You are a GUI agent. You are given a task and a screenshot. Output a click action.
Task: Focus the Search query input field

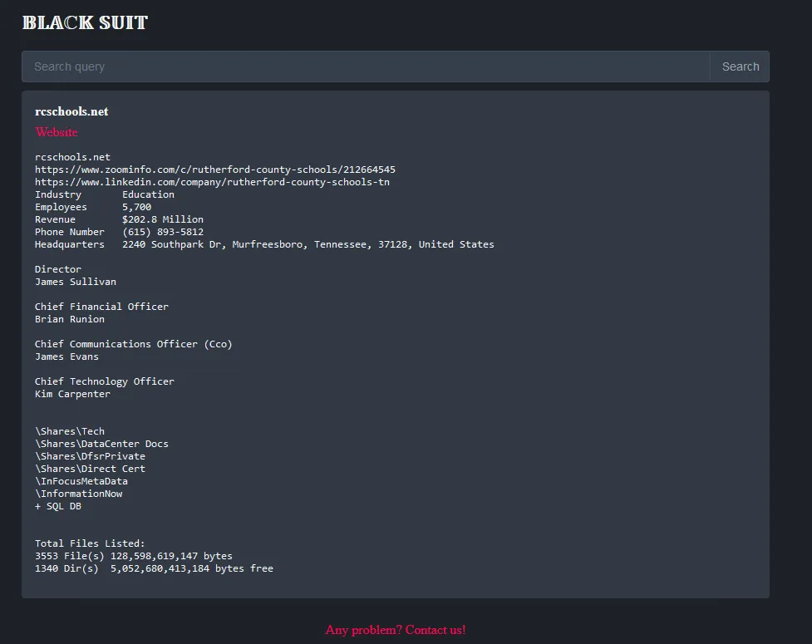(x=366, y=66)
